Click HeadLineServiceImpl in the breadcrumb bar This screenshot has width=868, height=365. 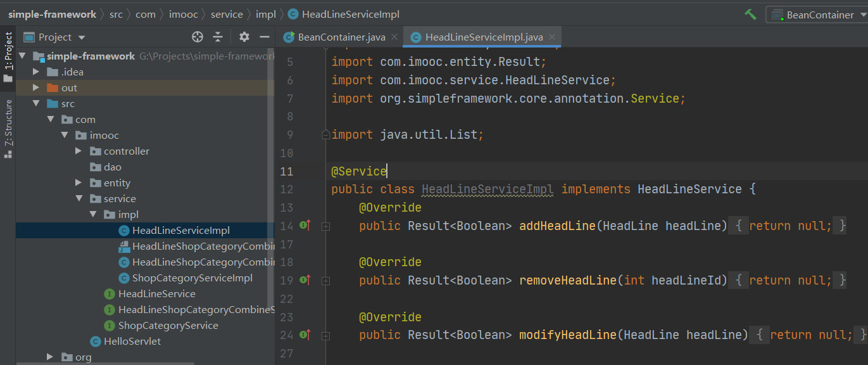[344, 14]
